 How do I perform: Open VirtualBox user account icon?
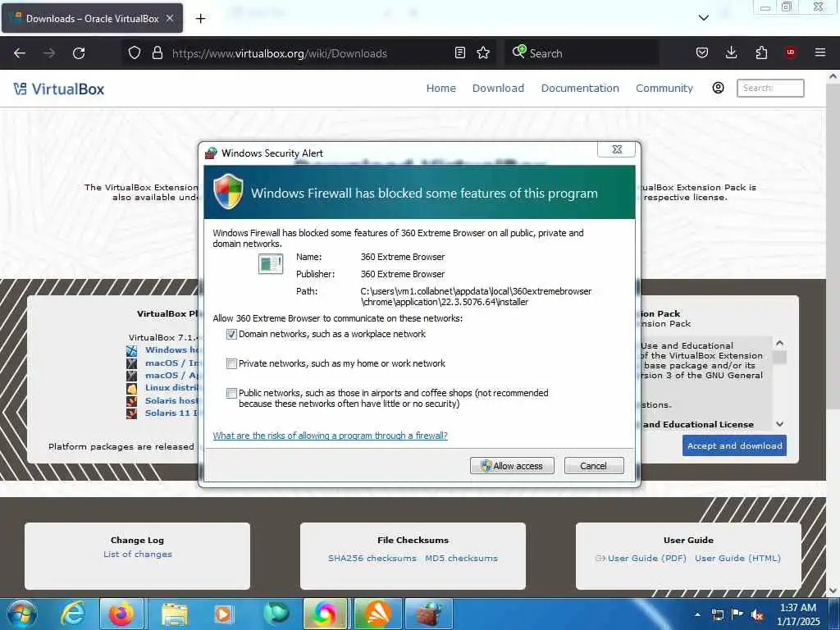(718, 88)
